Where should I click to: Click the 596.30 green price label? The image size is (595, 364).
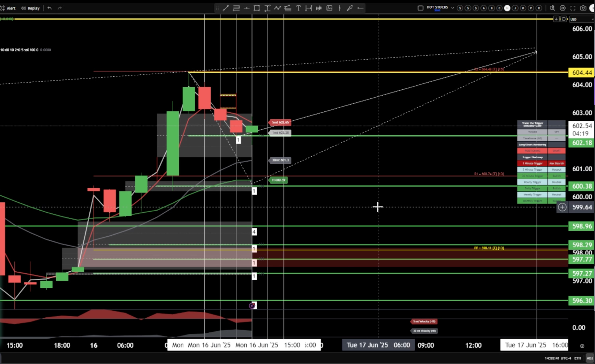[x=581, y=301]
